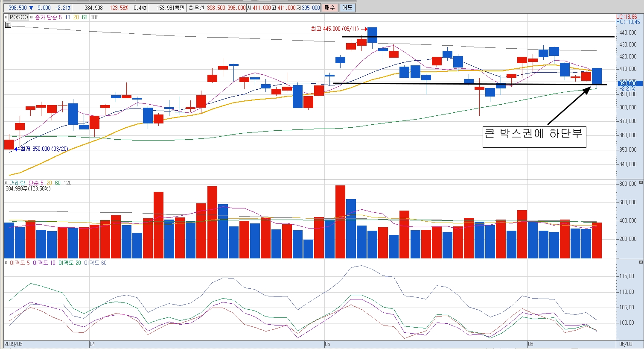The image size is (644, 349).
Task: Select the 큰 박스권에 하단부 annotation box
Action: (x=534, y=137)
